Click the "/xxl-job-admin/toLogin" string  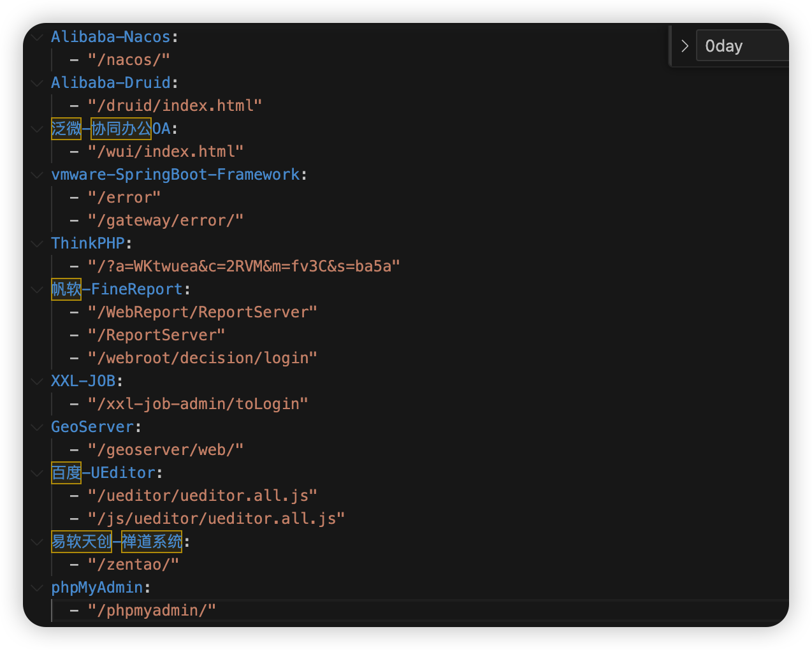coord(198,404)
